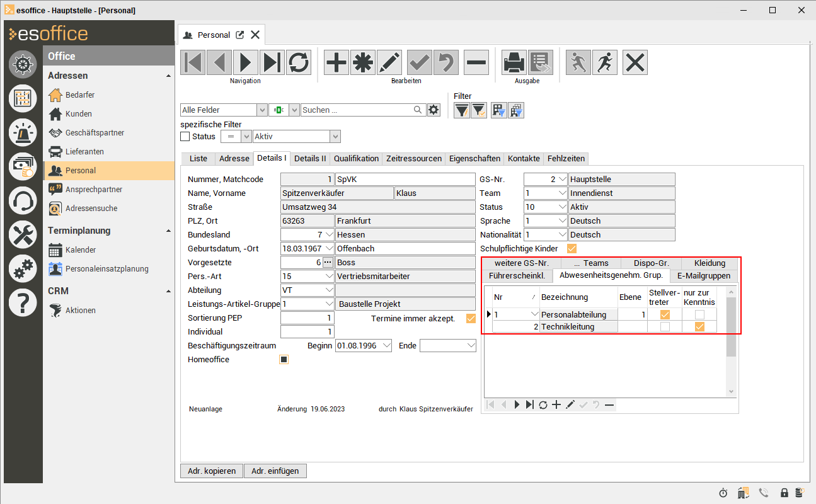Click the refresh records icon
Viewport: 816px width, 504px height.
coord(299,62)
